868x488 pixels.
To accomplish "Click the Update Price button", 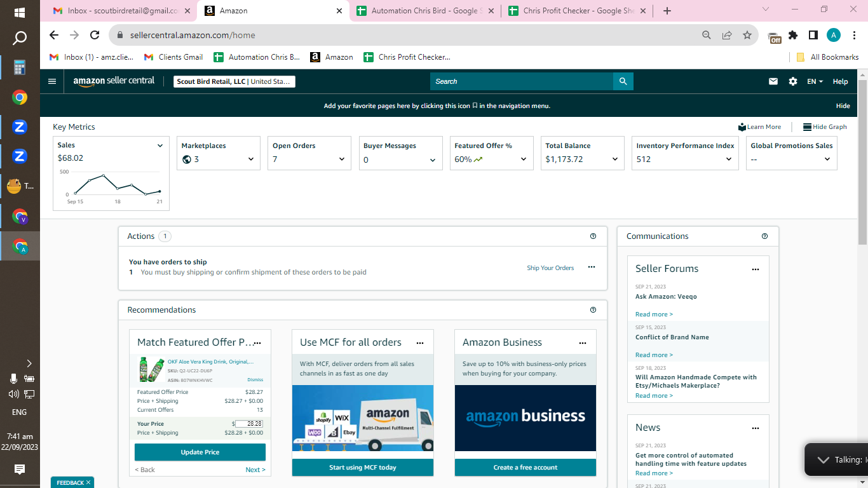I will click(200, 452).
